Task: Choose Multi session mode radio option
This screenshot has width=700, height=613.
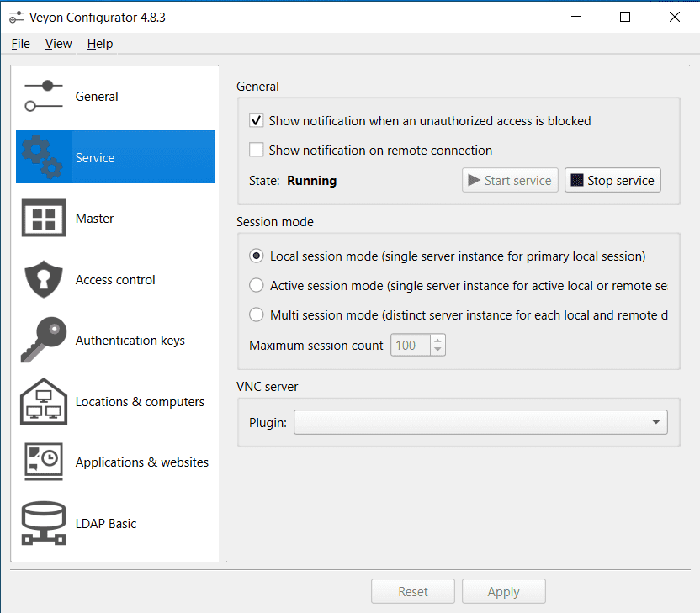Action: pos(257,315)
